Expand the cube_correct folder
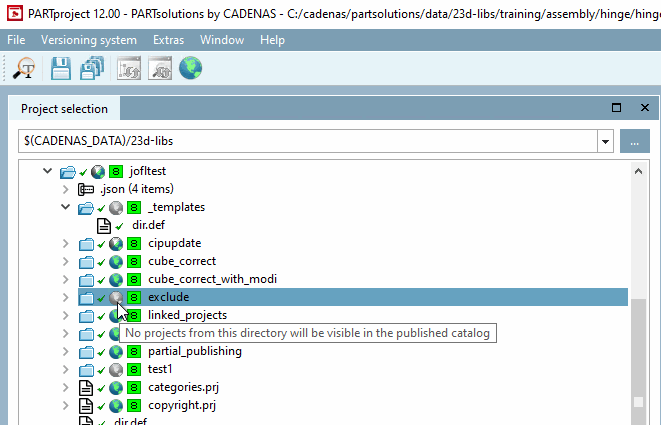This screenshot has height=425, width=661. pos(65,261)
